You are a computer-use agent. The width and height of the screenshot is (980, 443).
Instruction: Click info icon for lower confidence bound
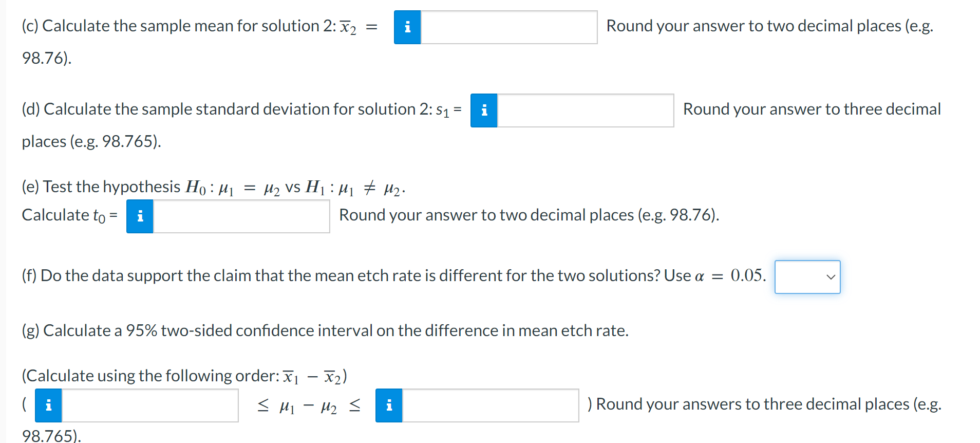tap(48, 405)
